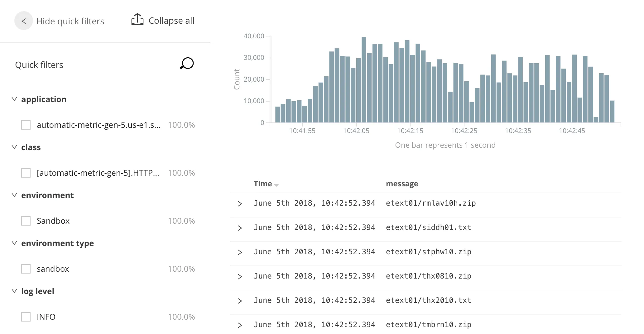
Task: Expand the siddh01.txt log row arrow
Action: pyautogui.click(x=240, y=228)
